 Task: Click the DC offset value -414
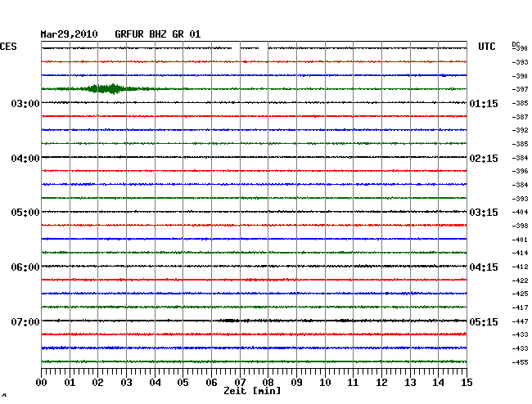click(x=520, y=253)
